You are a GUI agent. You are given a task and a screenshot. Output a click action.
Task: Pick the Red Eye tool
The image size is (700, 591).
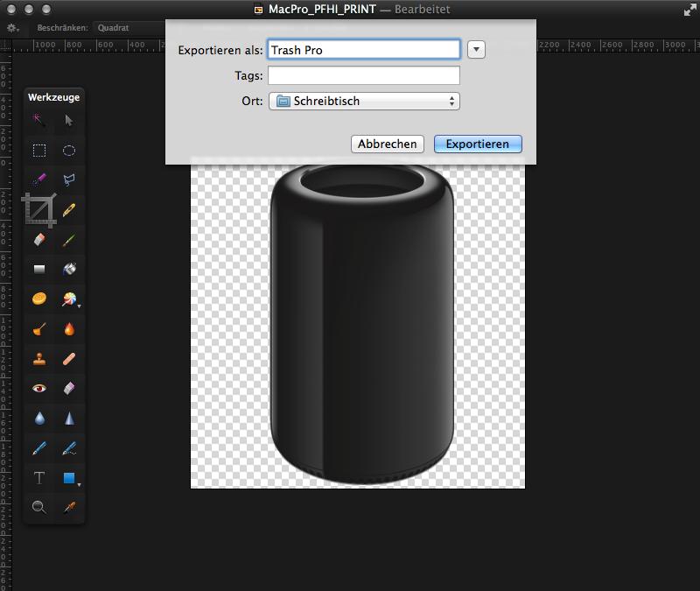click(x=39, y=388)
